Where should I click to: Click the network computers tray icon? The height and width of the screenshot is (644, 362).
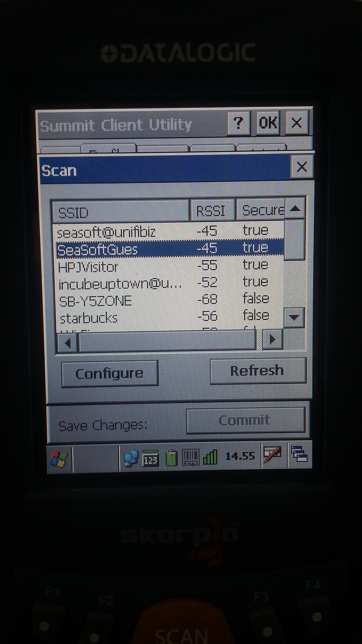tap(131, 459)
